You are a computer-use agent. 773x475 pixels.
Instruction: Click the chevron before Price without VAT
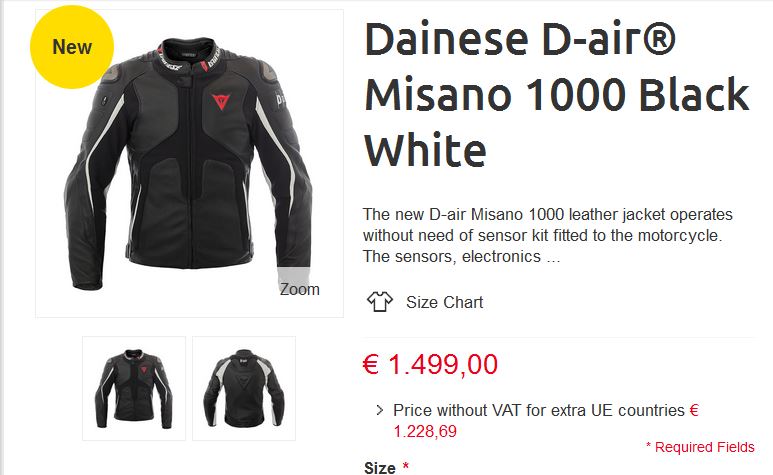379,410
